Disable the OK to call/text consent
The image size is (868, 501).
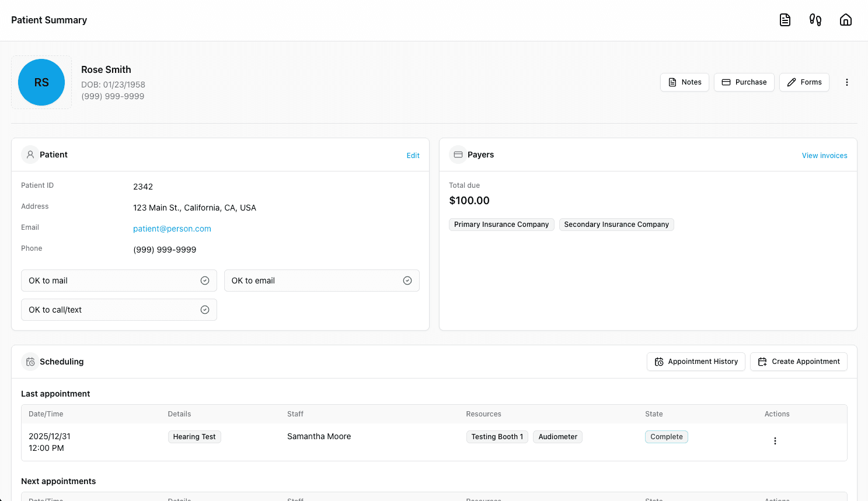[205, 310]
